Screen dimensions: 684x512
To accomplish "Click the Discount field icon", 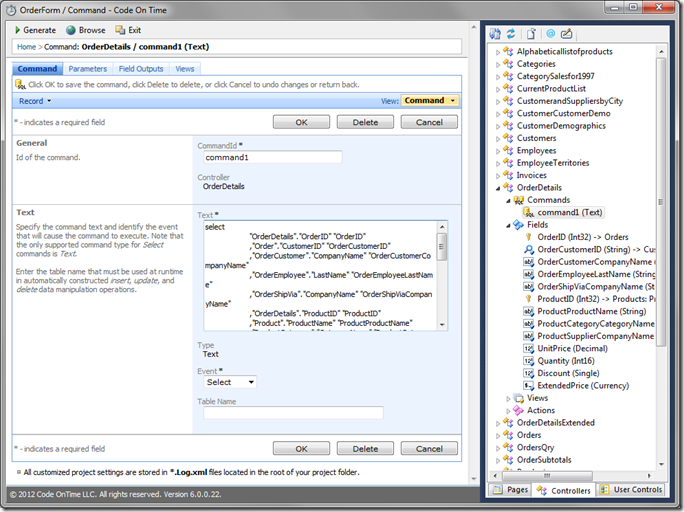I will [x=529, y=373].
